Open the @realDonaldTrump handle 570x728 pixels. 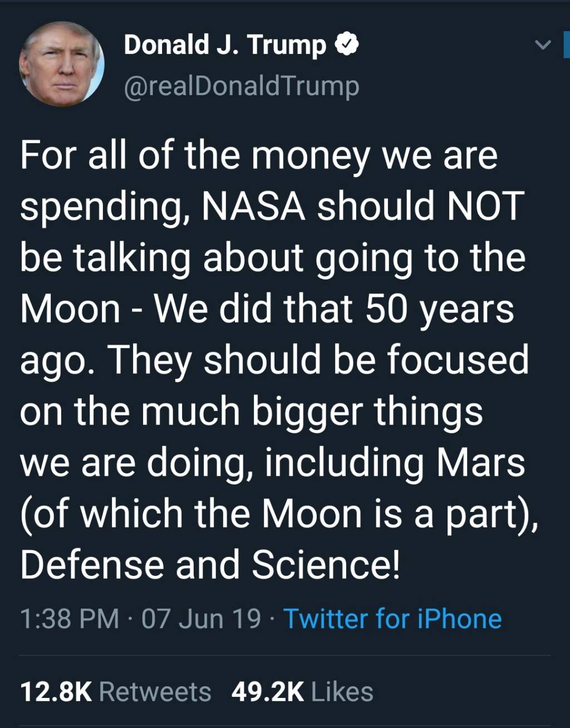point(241,86)
